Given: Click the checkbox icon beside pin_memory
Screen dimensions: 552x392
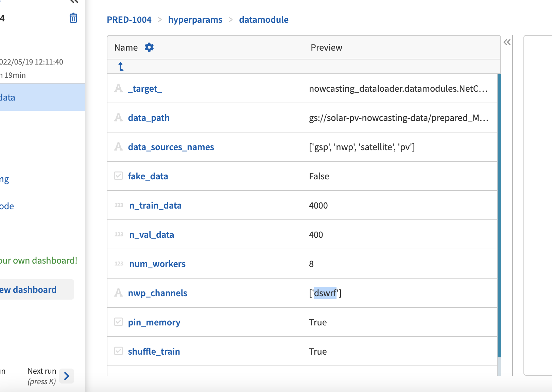Looking at the screenshot, I should pos(118,322).
